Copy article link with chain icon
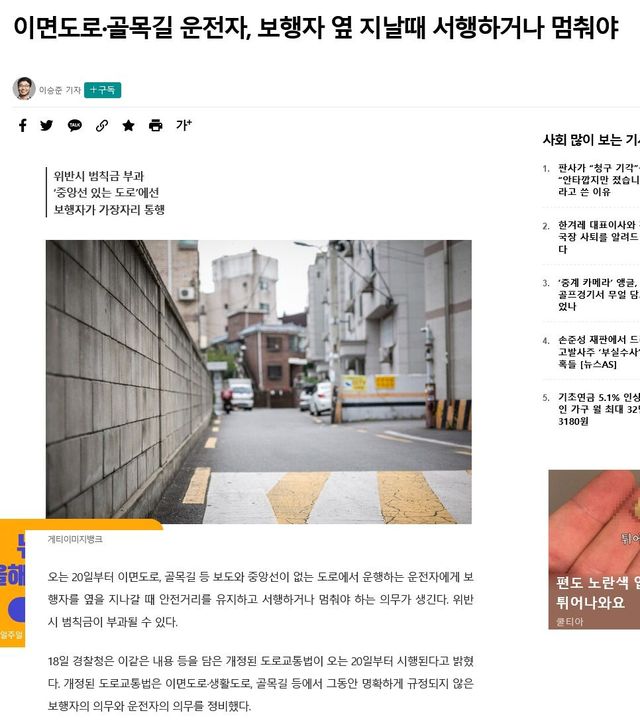640x725 pixels. (101, 125)
